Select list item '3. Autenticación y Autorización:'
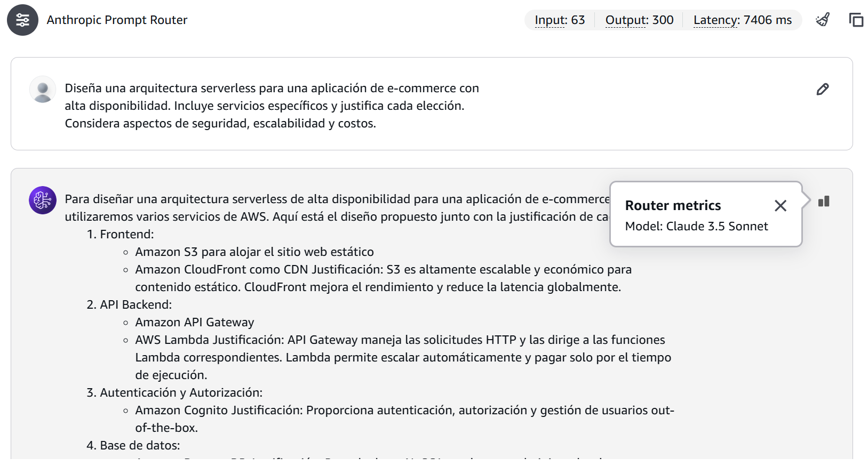 (x=174, y=392)
